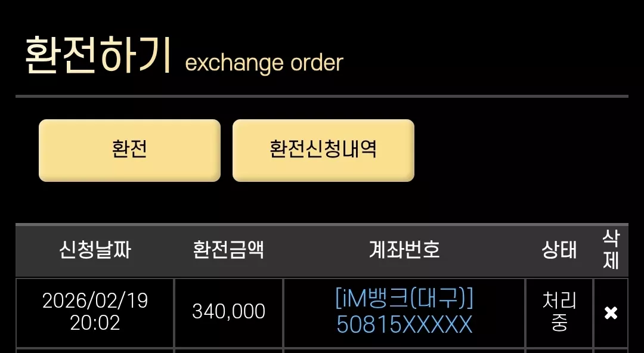
Task: Click the 처리중 status cell
Action: [x=559, y=311]
